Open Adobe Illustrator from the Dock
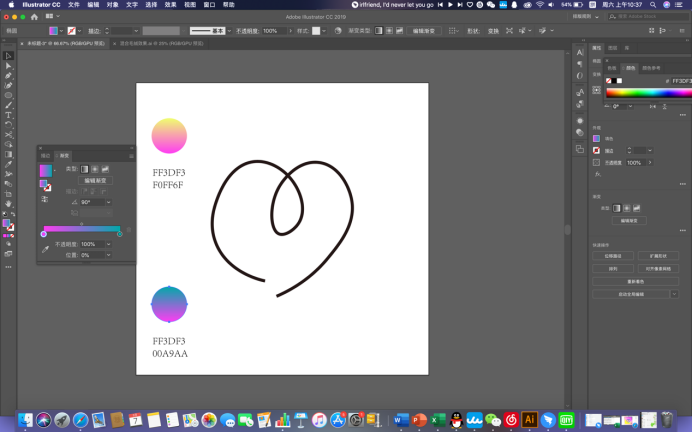Screen dimensions: 692x433 (529, 420)
